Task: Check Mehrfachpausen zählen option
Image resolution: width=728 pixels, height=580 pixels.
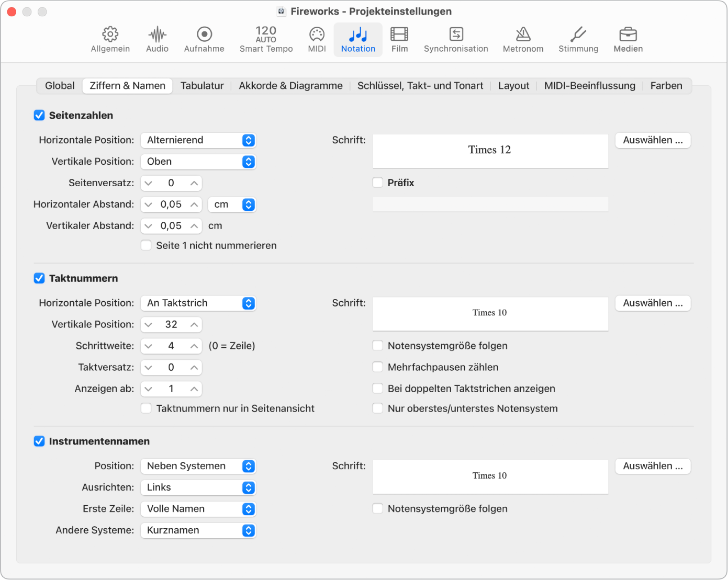Action: click(377, 367)
